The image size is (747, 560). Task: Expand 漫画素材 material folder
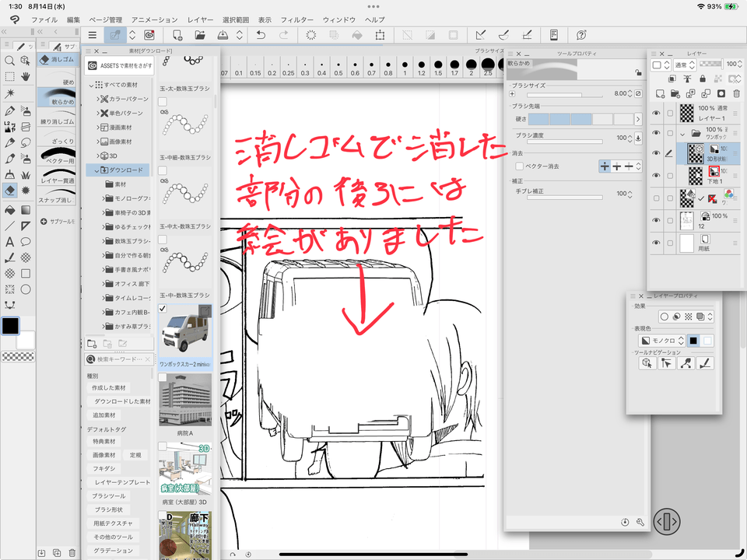pyautogui.click(x=98, y=127)
